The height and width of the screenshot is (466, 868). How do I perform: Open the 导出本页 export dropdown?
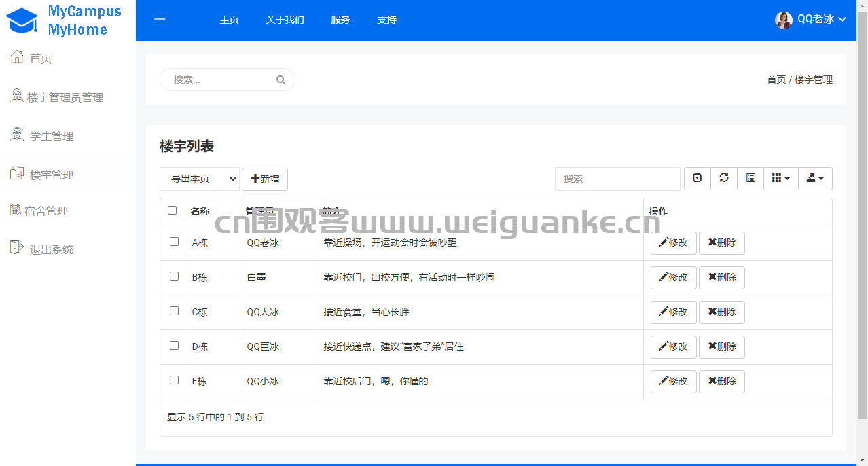tap(200, 179)
